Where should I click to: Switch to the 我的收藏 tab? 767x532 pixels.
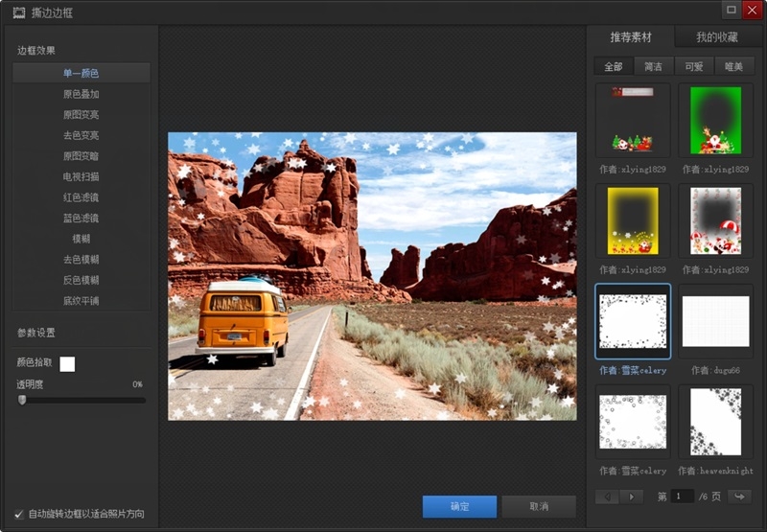[716, 37]
